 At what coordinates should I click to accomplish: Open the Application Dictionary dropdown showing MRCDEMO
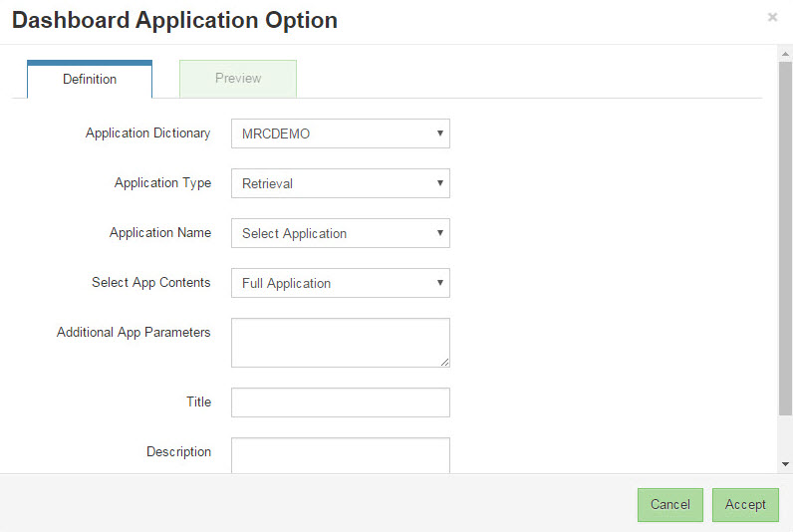coord(341,133)
